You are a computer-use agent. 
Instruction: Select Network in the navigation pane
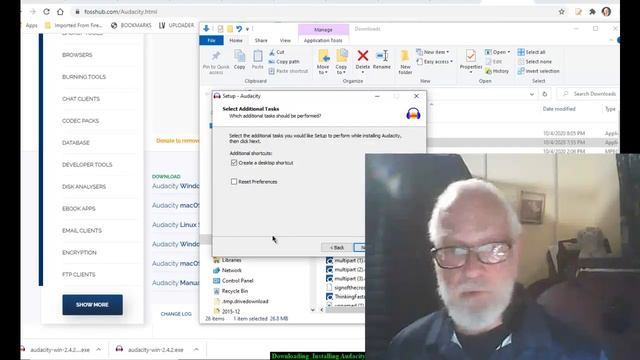pyautogui.click(x=231, y=270)
